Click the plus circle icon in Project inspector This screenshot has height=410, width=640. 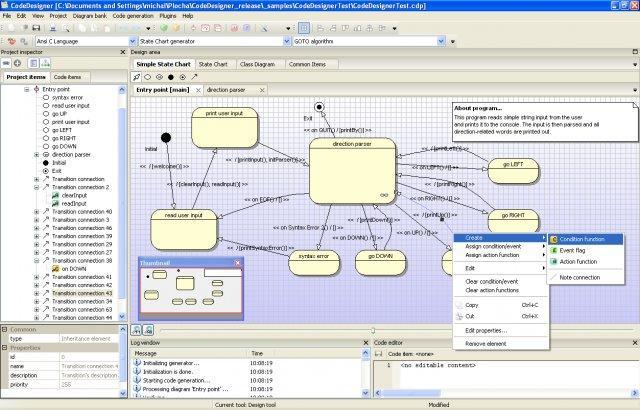[x=17, y=63]
